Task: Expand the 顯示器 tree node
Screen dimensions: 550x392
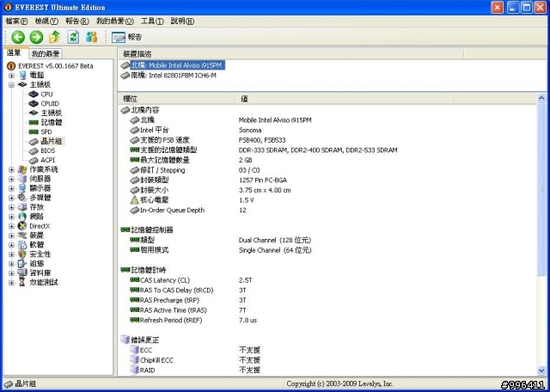Action: coord(11,188)
